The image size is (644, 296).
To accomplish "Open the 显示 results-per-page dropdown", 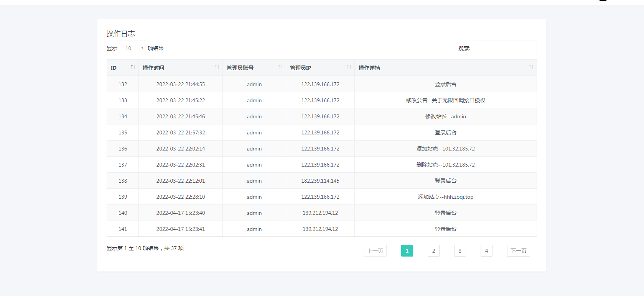I will click(132, 48).
